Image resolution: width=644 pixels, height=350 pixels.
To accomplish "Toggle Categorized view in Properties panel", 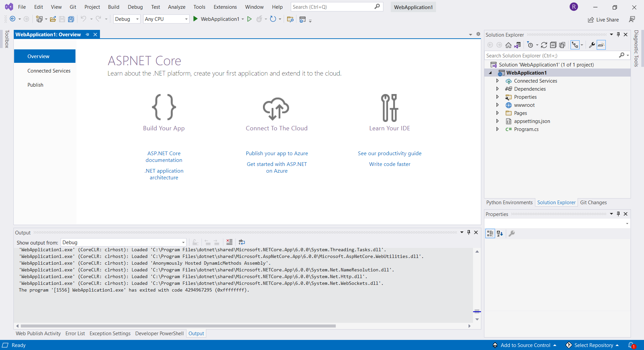I will 490,233.
